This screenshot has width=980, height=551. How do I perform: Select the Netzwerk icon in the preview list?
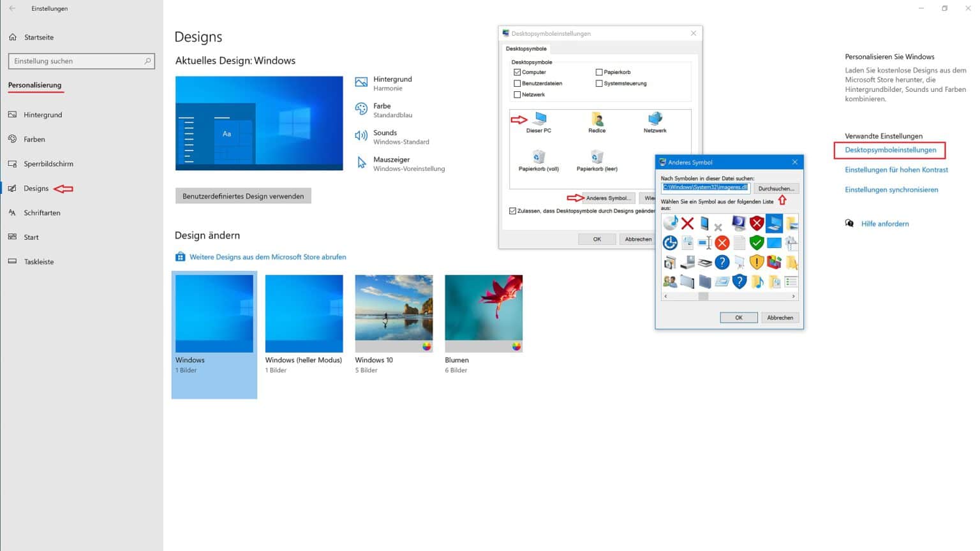654,119
